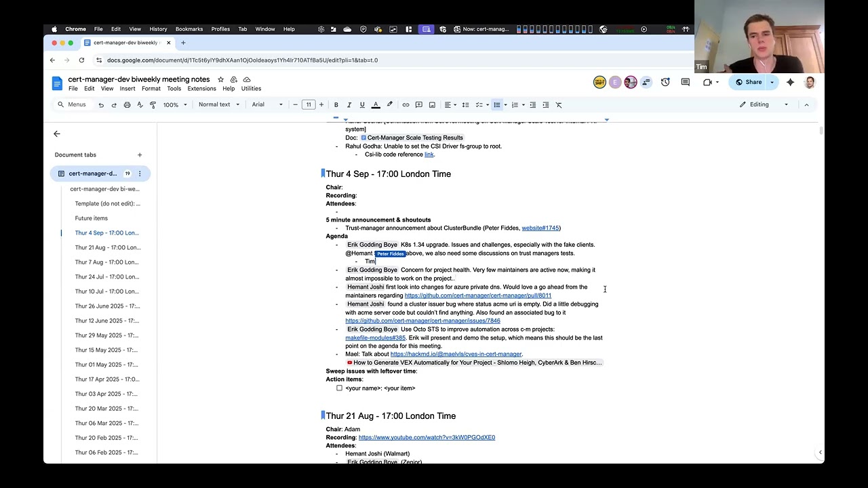Toggle the bulleted list button
This screenshot has width=868, height=488.
(496, 104)
